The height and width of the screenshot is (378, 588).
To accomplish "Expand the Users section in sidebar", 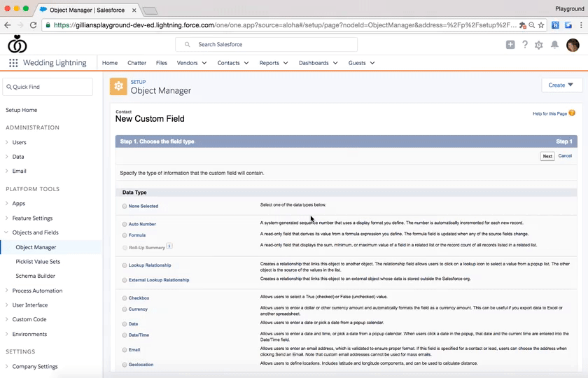I will 7,142.
